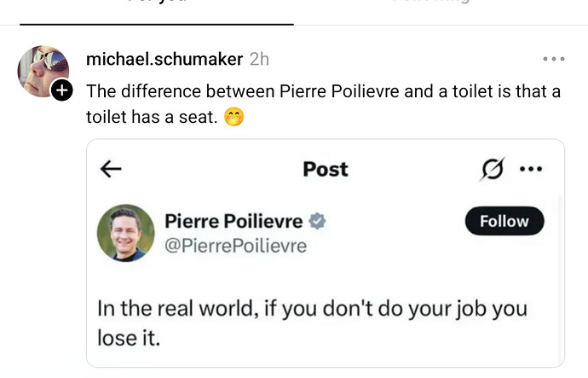Open the embedded screenshot image
Image resolution: width=588 pixels, height=378 pixels.
coord(326,253)
